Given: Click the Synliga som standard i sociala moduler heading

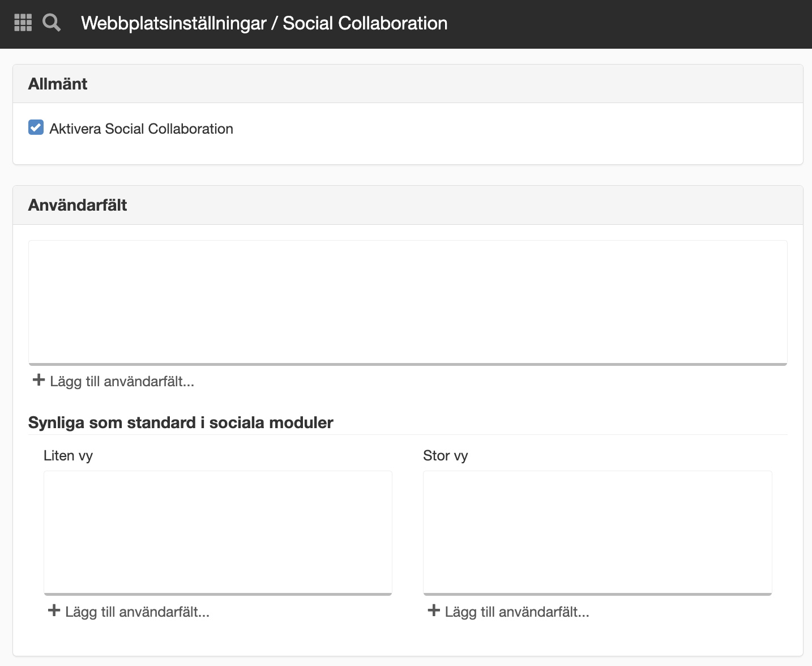Looking at the screenshot, I should (x=181, y=422).
